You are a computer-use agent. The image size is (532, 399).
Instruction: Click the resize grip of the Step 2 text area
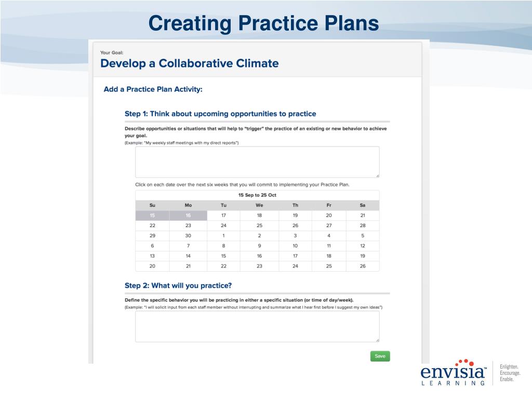(378, 340)
